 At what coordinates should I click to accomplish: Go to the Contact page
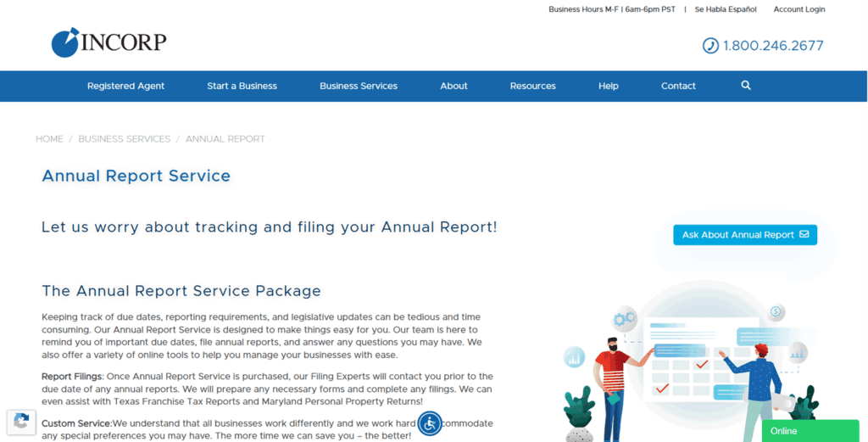click(678, 86)
